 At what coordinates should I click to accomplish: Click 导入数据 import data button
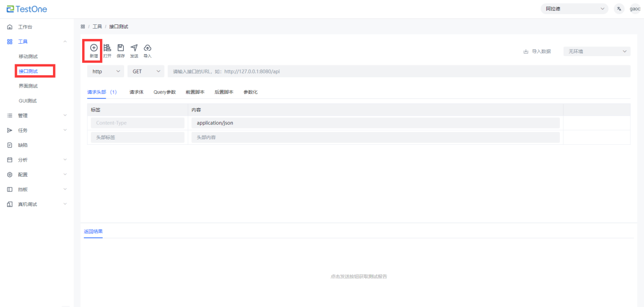537,51
